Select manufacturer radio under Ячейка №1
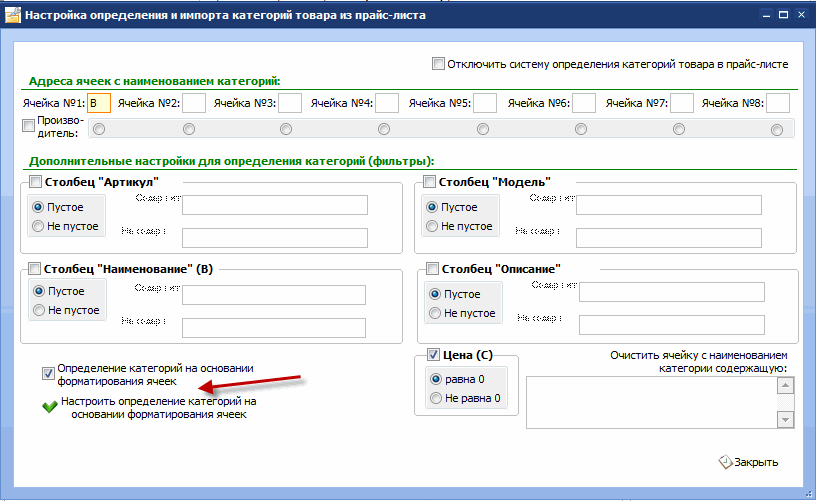 coord(99,129)
